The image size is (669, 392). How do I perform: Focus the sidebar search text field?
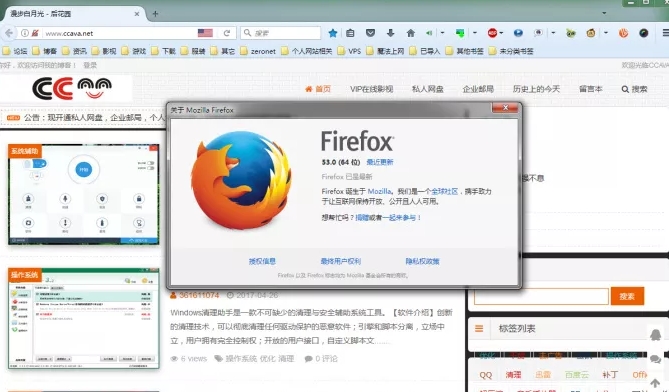pyautogui.click(x=541, y=296)
